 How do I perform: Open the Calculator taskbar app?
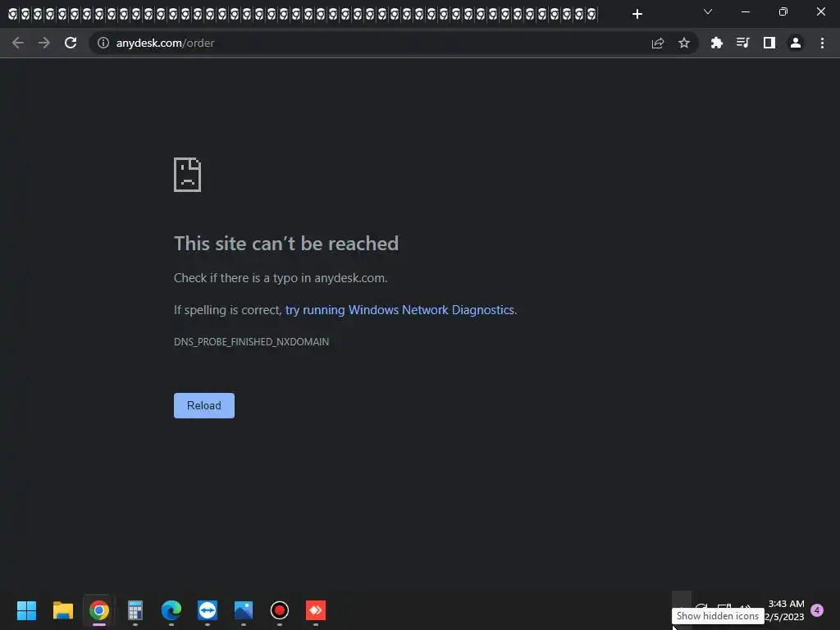click(135, 610)
